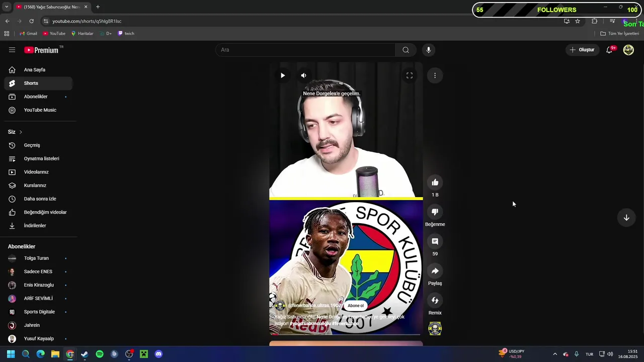Subscribe with the Abone ol button
Screen dimensions: 644x362
coord(356,306)
